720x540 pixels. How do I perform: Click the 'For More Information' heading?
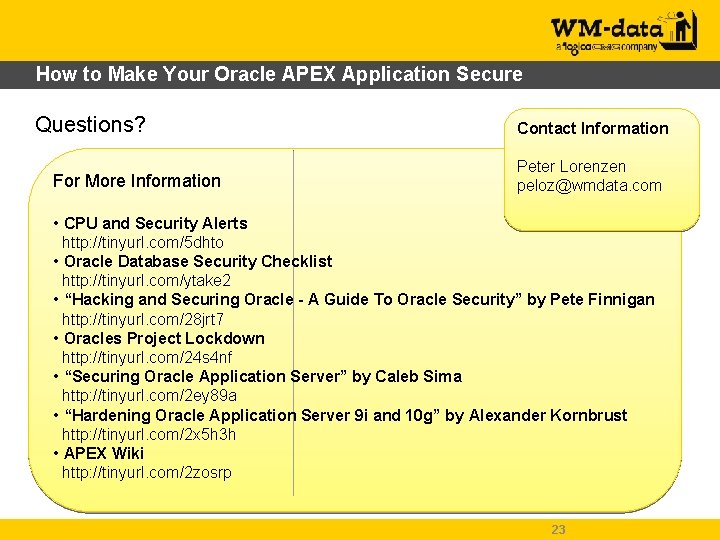[x=137, y=181]
